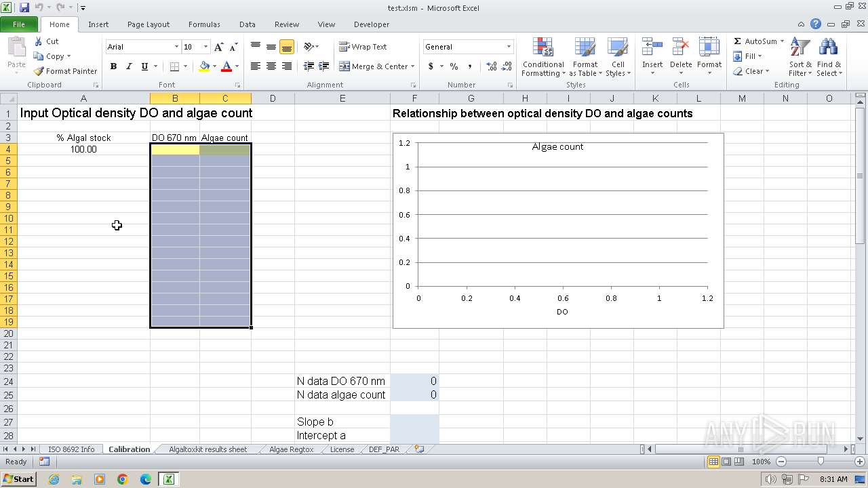Apply the red font color
Screen dimensions: 868x488
pyautogui.click(x=226, y=66)
